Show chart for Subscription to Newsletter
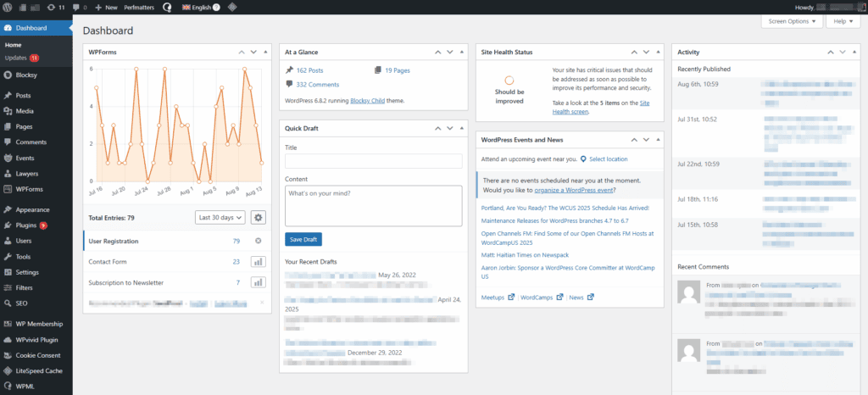Image resolution: width=868 pixels, height=395 pixels. 259,282
